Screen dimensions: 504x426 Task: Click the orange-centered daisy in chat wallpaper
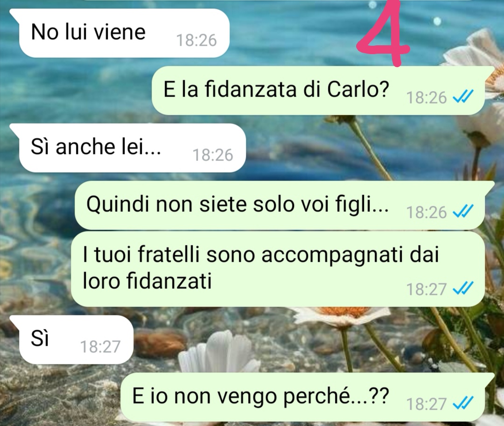pyautogui.click(x=341, y=315)
